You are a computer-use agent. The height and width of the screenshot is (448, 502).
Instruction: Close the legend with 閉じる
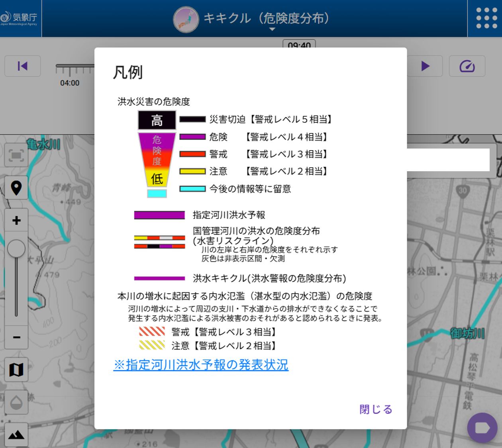[376, 409]
